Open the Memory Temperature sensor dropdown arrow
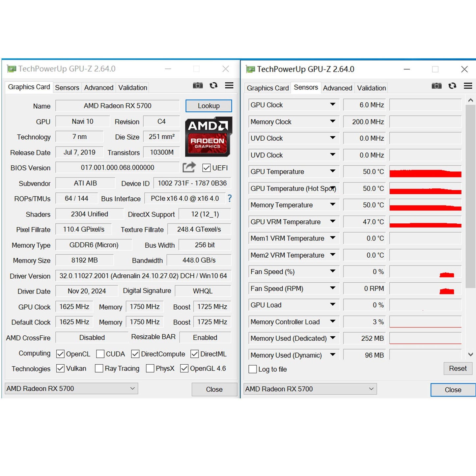Viewport: 476px width, 476px height. click(x=333, y=205)
